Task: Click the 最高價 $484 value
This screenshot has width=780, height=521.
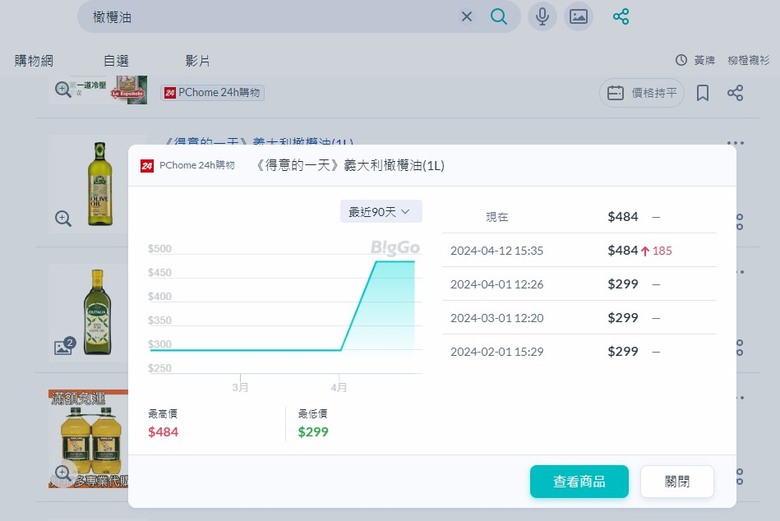Action: pos(163,432)
